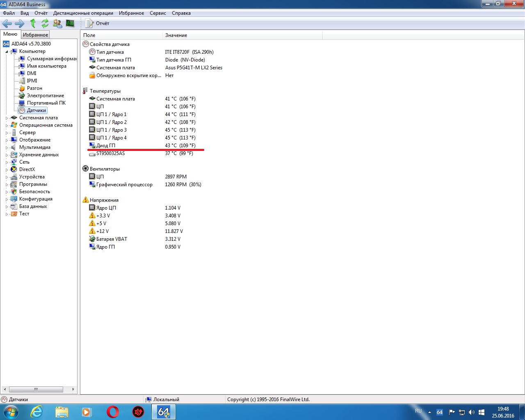Switch to the AIDA64 taskbar button
Screen dimensions: 525x420
click(x=164, y=412)
